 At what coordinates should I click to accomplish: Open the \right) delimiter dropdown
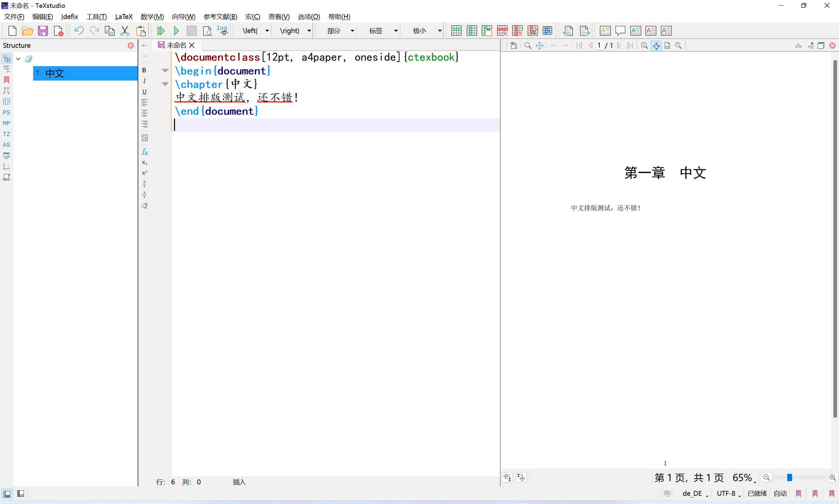pyautogui.click(x=309, y=31)
